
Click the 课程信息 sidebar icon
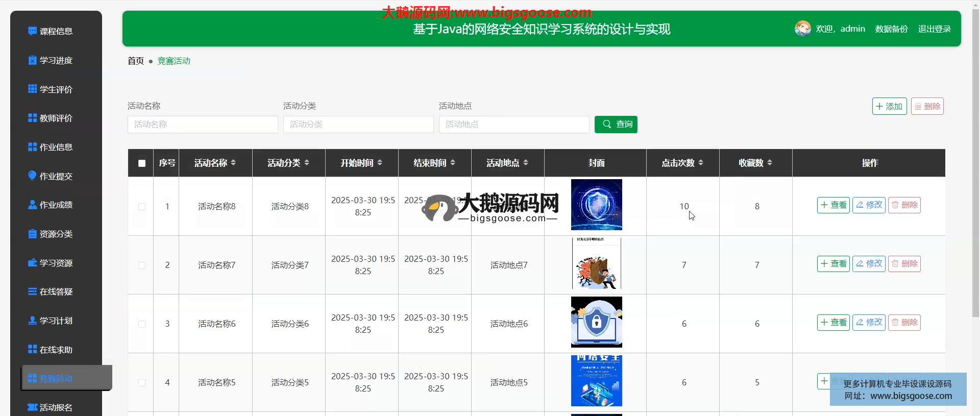[x=32, y=31]
